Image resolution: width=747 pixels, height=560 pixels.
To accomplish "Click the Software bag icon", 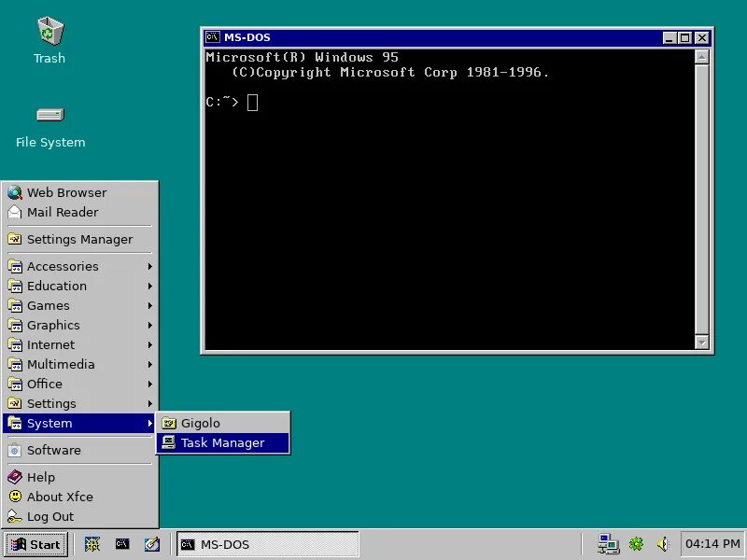I will [15, 450].
